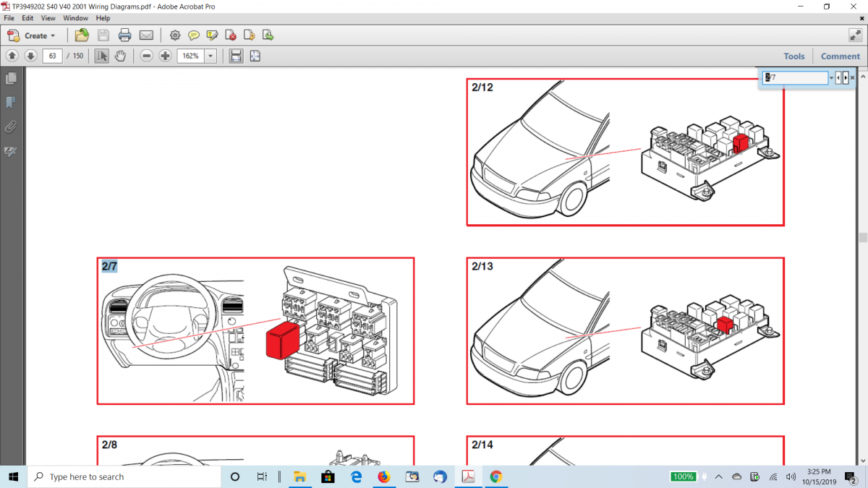The height and width of the screenshot is (488, 868).
Task: Open the Signatures panel in the sidebar
Action: pos(11,151)
